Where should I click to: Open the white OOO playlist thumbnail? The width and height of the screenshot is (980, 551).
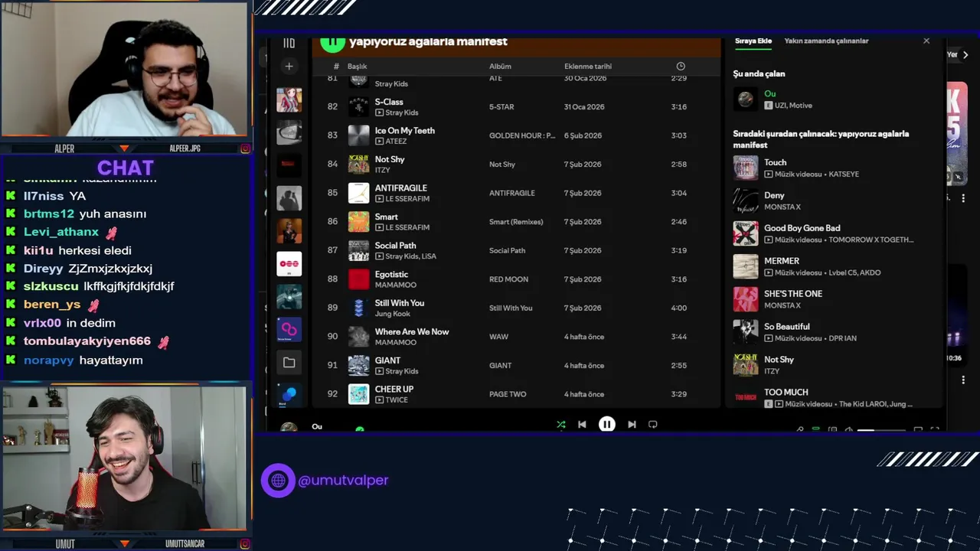[x=289, y=263]
